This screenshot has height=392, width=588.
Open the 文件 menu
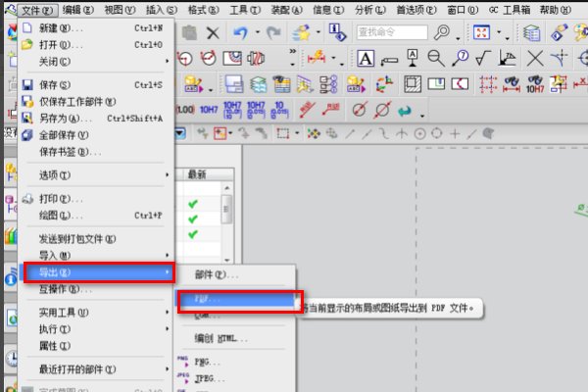coord(37,10)
